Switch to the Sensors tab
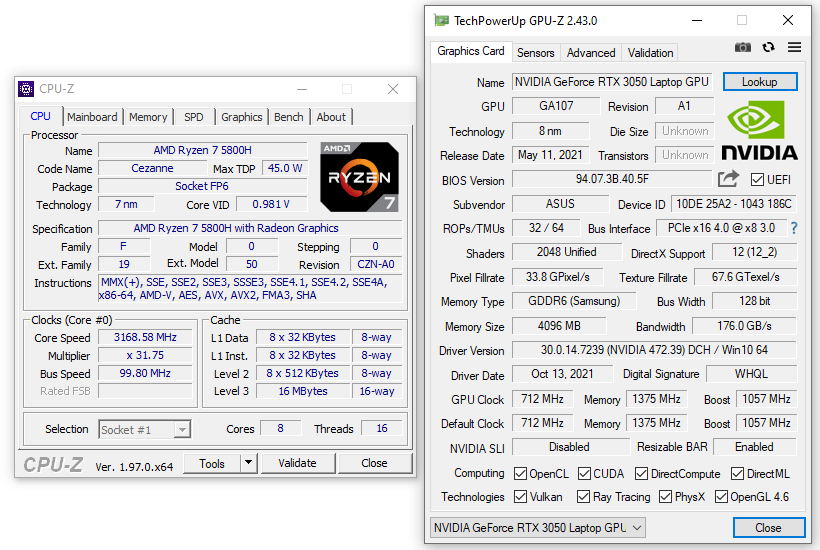 [535, 53]
